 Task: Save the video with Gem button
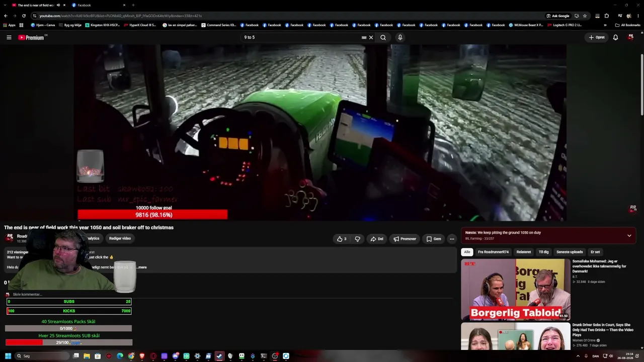[434, 239]
